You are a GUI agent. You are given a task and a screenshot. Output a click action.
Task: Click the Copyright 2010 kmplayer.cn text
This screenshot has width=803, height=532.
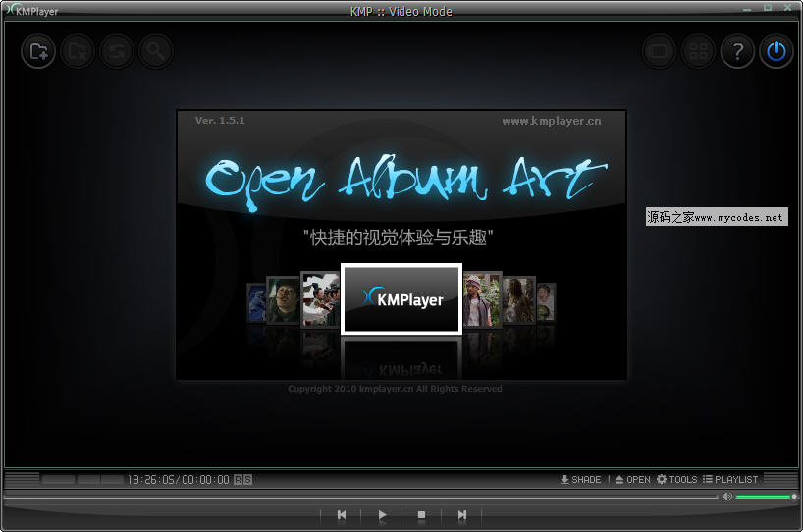pos(395,389)
